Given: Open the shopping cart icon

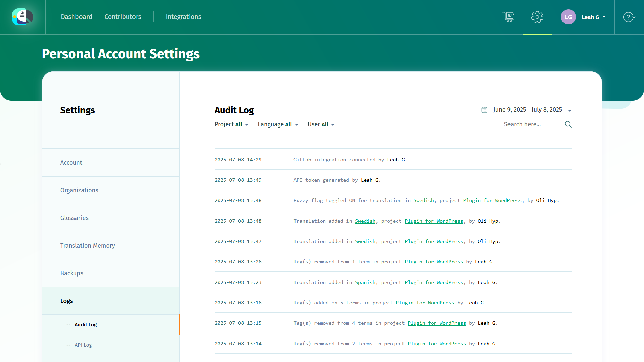Looking at the screenshot, I should point(508,17).
